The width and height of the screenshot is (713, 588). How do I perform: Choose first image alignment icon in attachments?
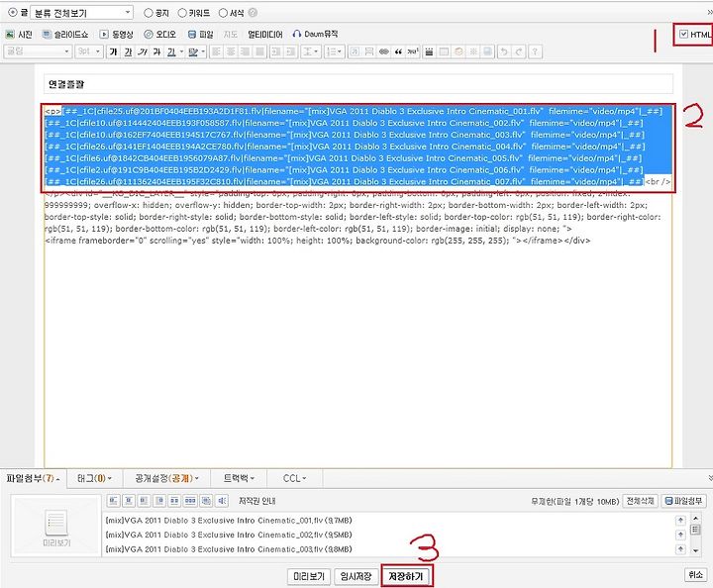113,501
